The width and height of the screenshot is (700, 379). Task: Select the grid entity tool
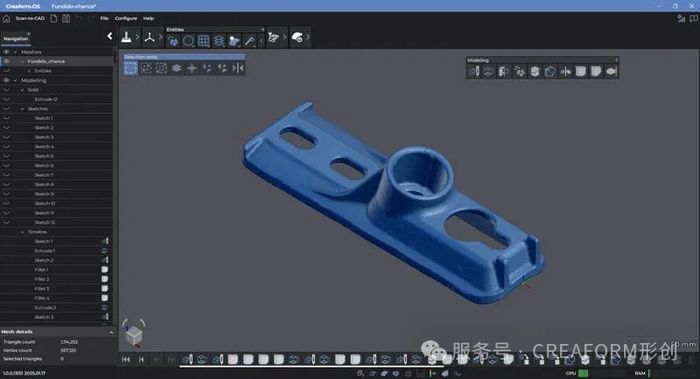[204, 41]
